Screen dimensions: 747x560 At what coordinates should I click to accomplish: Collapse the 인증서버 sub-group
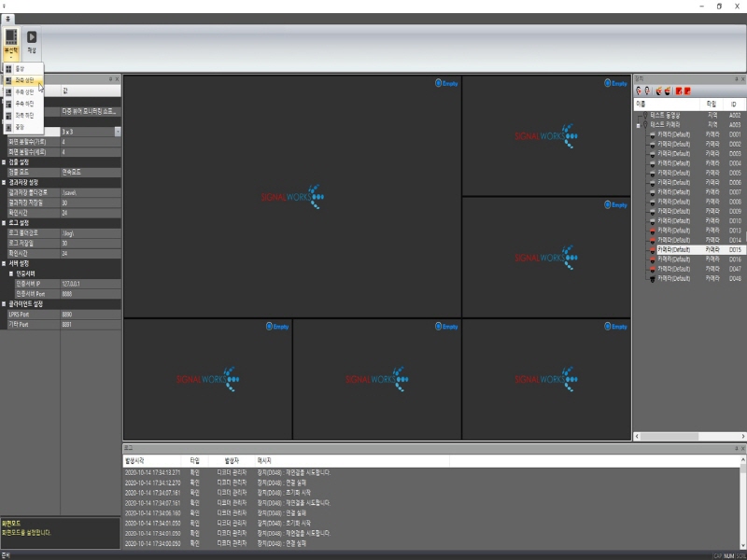coord(11,273)
